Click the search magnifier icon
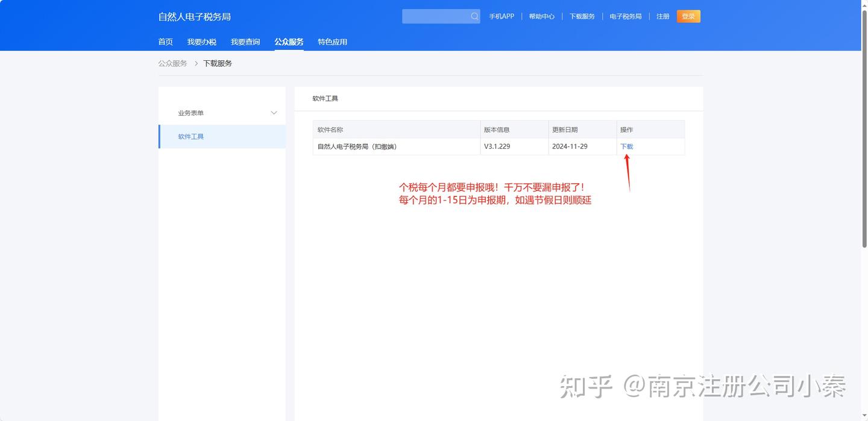Image resolution: width=868 pixels, height=421 pixels. point(474,16)
